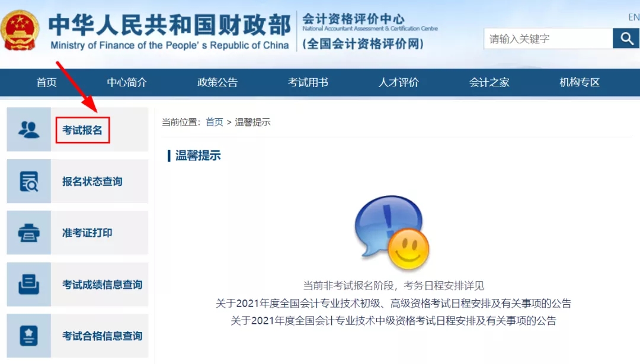Go to 考试用书 section
The image size is (640, 364).
(x=308, y=83)
